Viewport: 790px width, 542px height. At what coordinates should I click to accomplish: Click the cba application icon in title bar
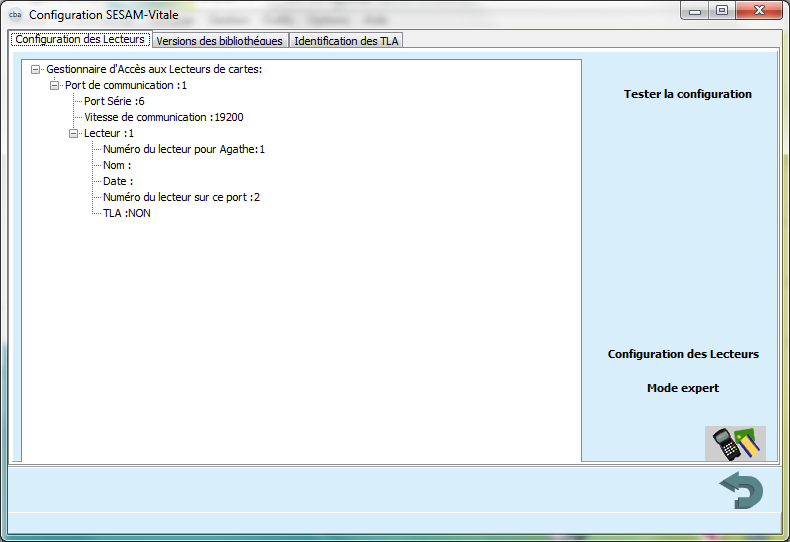tap(15, 14)
